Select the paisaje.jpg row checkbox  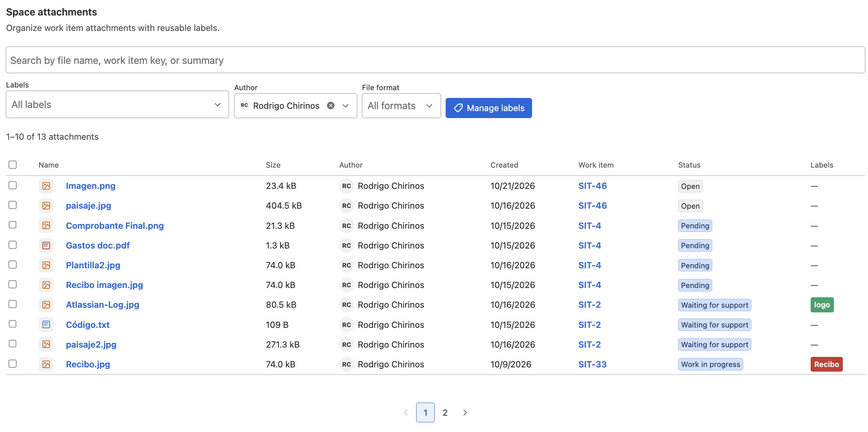[13, 205]
